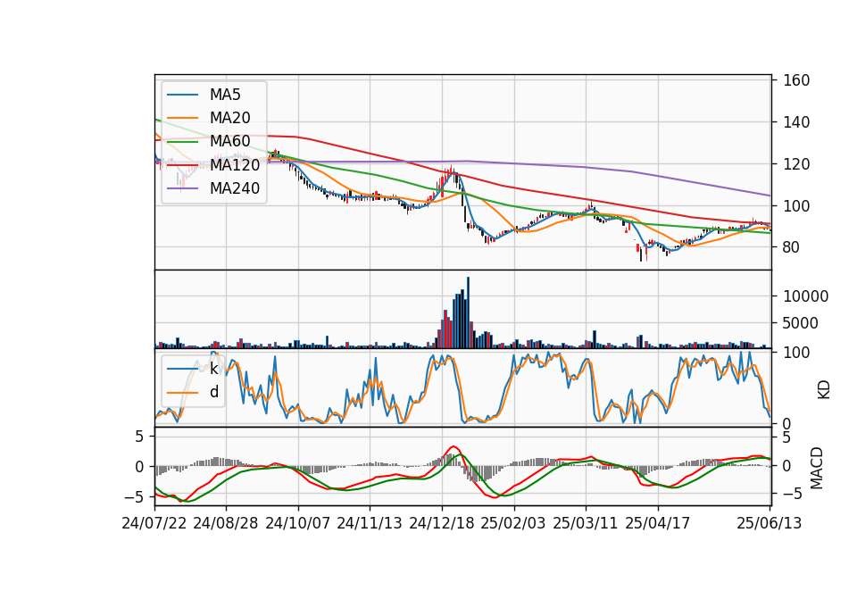Click the 25/04/17 date label

[x=658, y=523]
